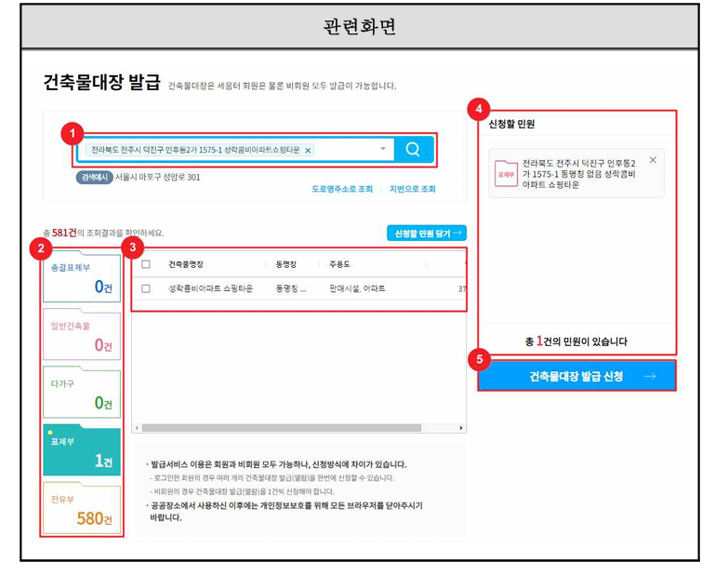The image size is (728, 575).
Task: Select the 표제부 category tab
Action: [x=82, y=451]
